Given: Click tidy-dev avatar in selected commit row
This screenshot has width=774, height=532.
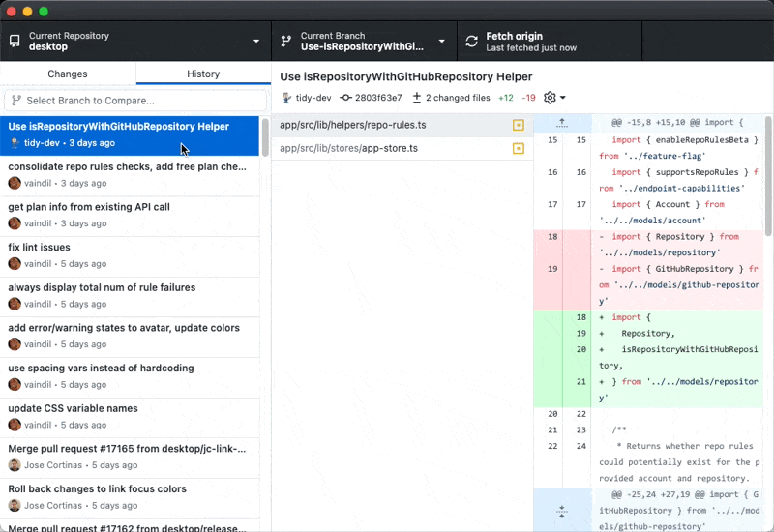Looking at the screenshot, I should 15,142.
